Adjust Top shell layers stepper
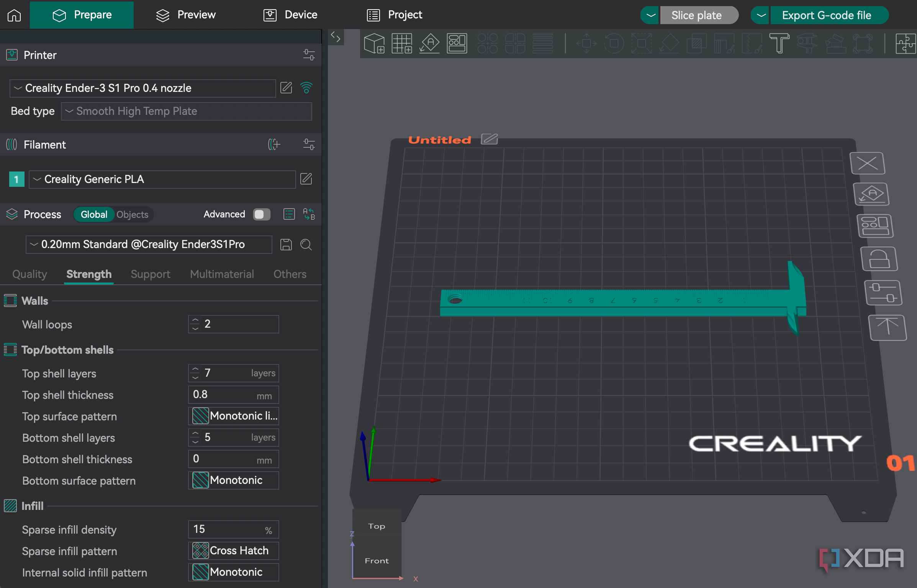The height and width of the screenshot is (588, 917). pos(195,373)
